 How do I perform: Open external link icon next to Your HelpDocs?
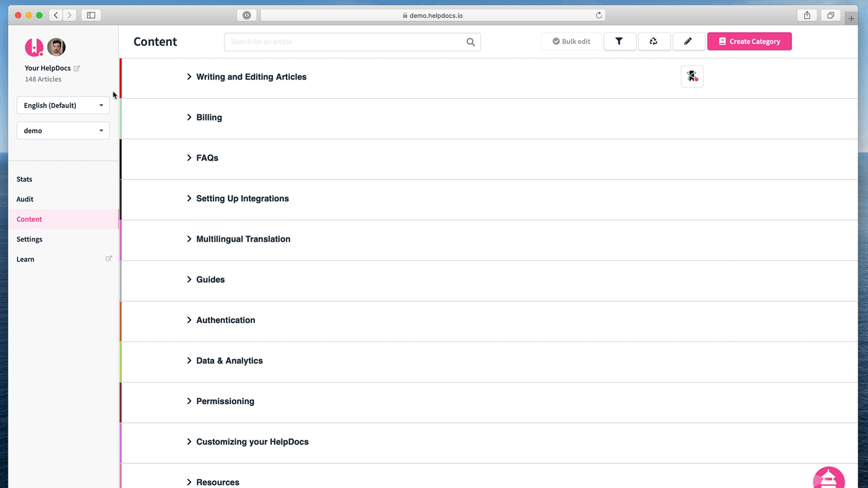(77, 68)
